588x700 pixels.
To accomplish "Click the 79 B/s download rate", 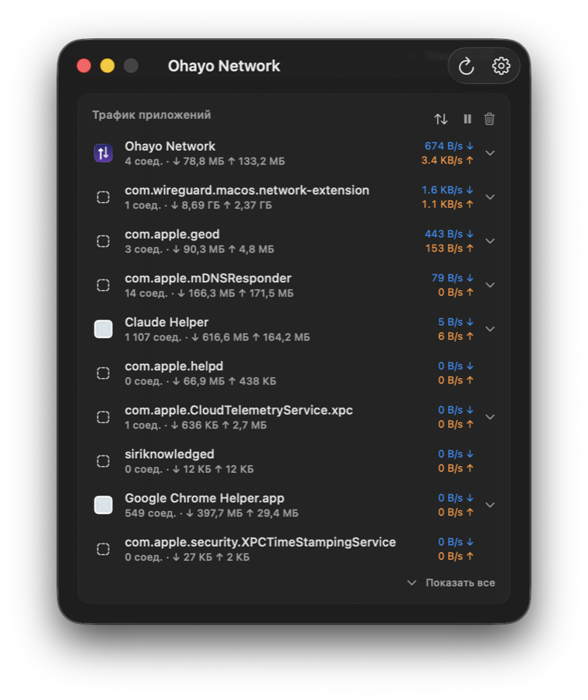I will [x=452, y=278].
